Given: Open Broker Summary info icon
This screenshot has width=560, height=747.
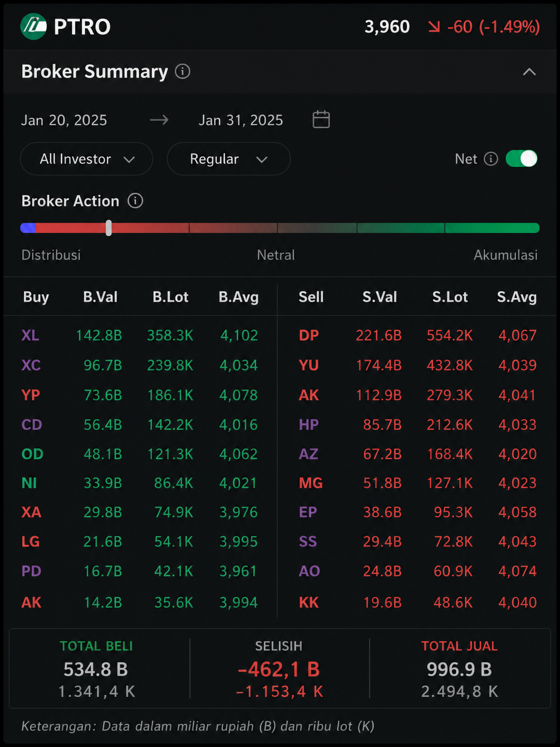Looking at the screenshot, I should (x=183, y=71).
